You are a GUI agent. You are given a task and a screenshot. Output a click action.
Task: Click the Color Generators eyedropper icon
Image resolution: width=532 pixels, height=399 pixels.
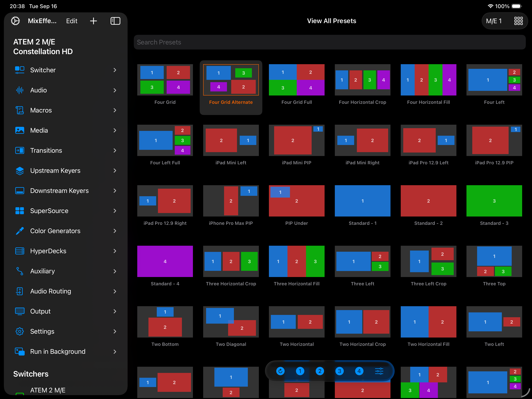20,231
